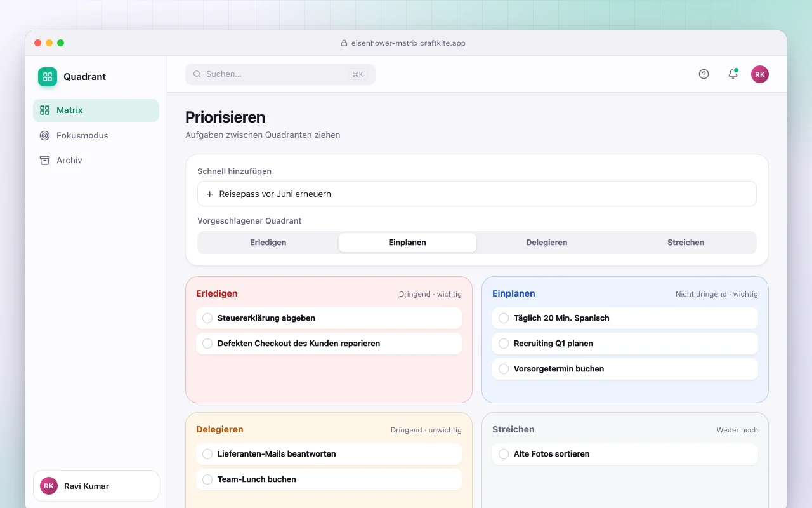Check off Steuererklärung abgeben task
This screenshot has height=508, width=812.
(207, 318)
